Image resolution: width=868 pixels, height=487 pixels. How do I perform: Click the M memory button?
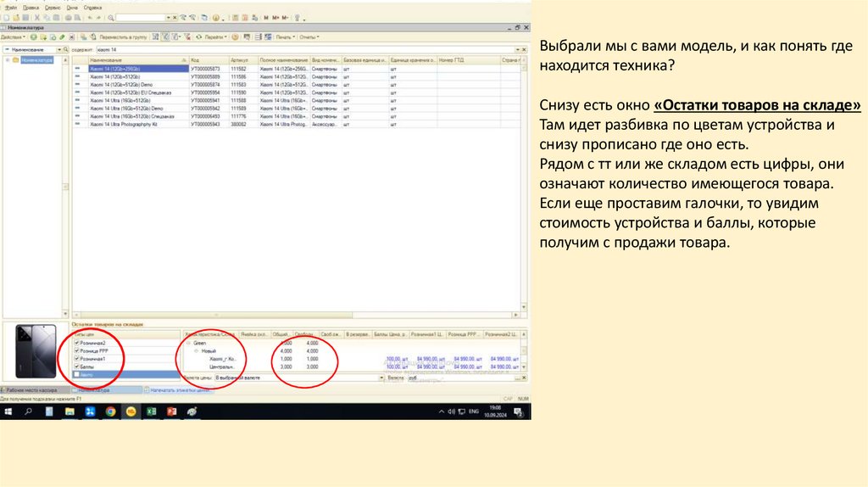click(266, 18)
